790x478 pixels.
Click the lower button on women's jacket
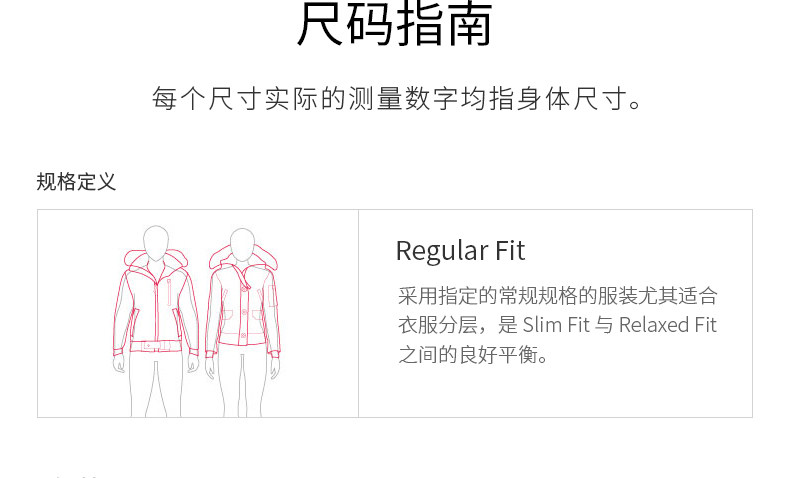(243, 335)
